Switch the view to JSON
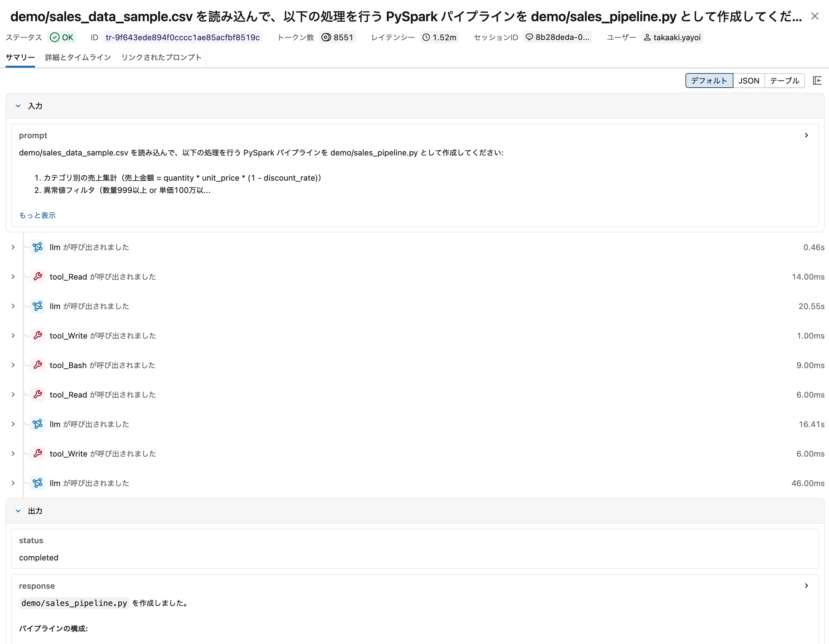Viewport: 829px width, 644px height. pyautogui.click(x=748, y=80)
